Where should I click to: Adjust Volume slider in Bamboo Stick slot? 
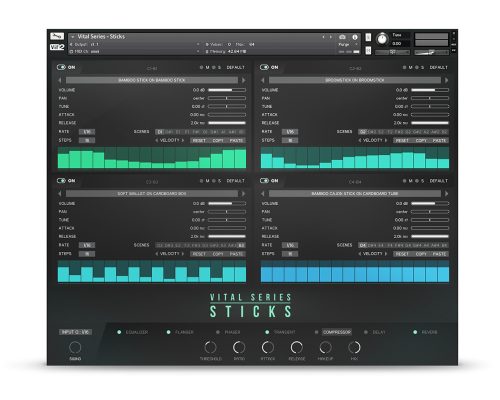[227, 90]
